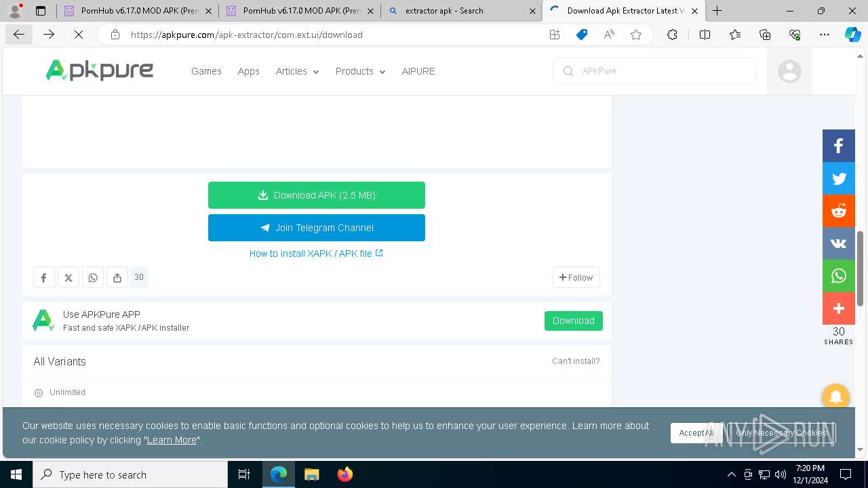868x488 pixels.
Task: Open the read aloud icon
Action: point(609,35)
